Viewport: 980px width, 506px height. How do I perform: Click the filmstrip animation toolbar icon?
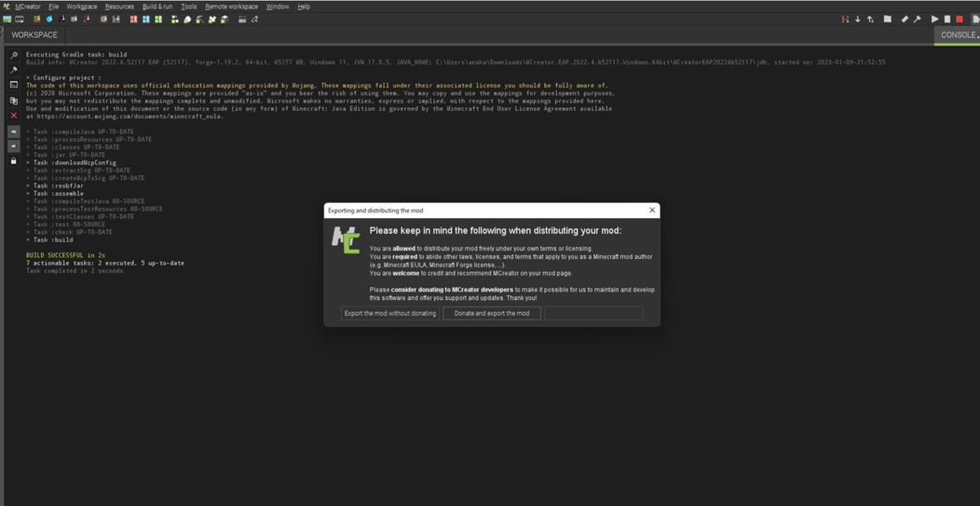(x=20, y=19)
